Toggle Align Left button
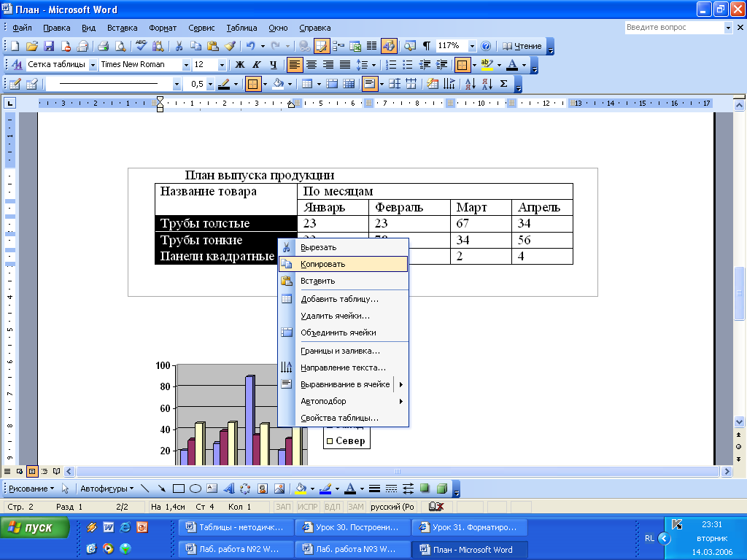This screenshot has height=560, width=747. coord(295,65)
